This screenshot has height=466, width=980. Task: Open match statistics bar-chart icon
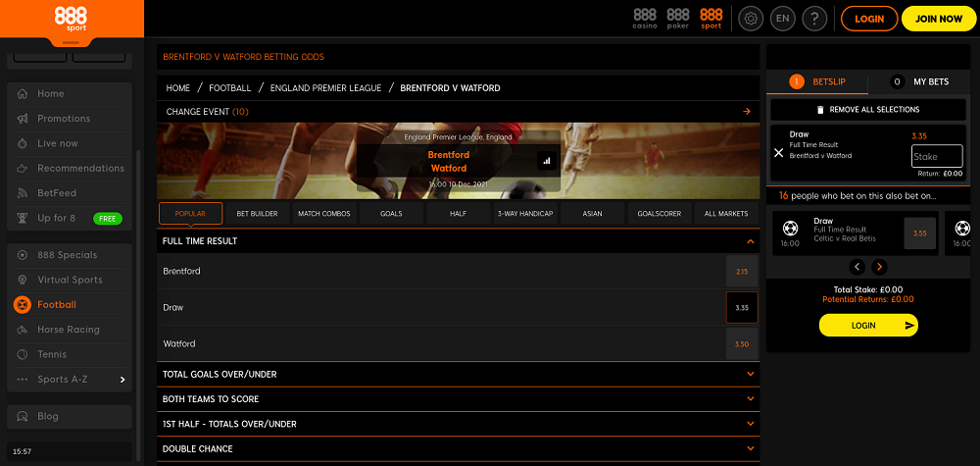click(547, 161)
